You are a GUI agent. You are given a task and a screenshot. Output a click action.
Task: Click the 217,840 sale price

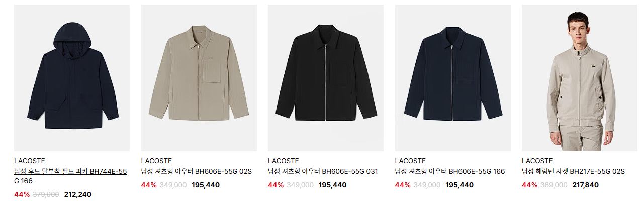point(586,185)
